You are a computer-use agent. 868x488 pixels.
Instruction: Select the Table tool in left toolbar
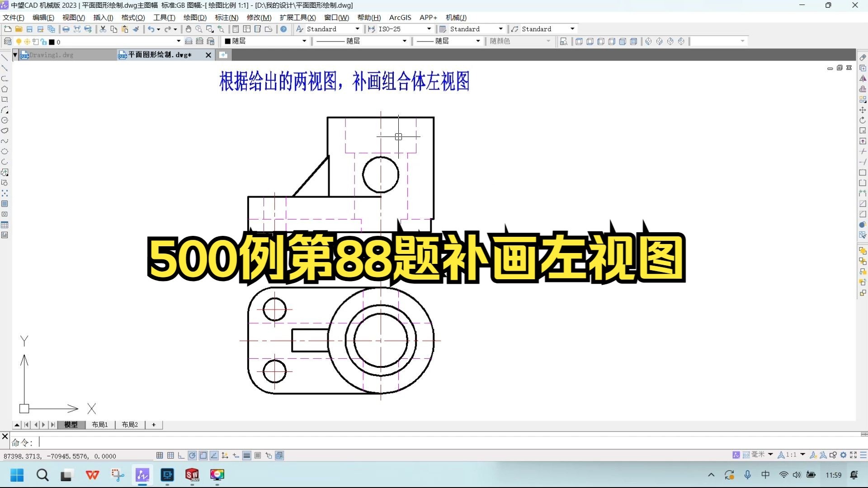pos(5,225)
